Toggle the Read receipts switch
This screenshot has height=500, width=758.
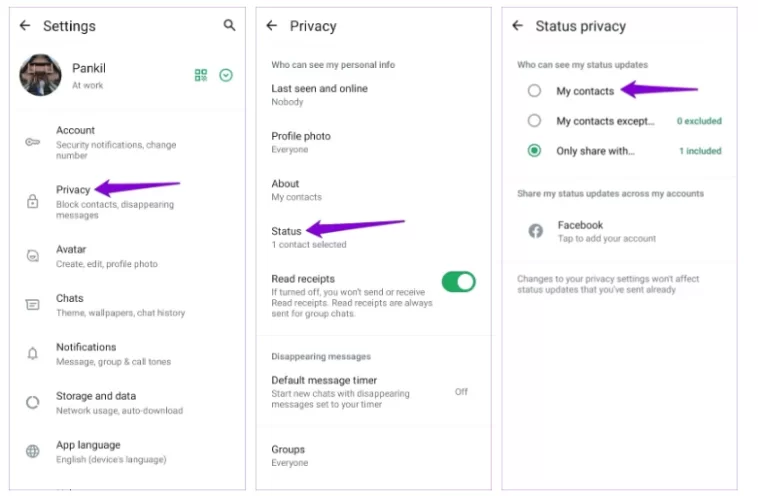click(458, 282)
